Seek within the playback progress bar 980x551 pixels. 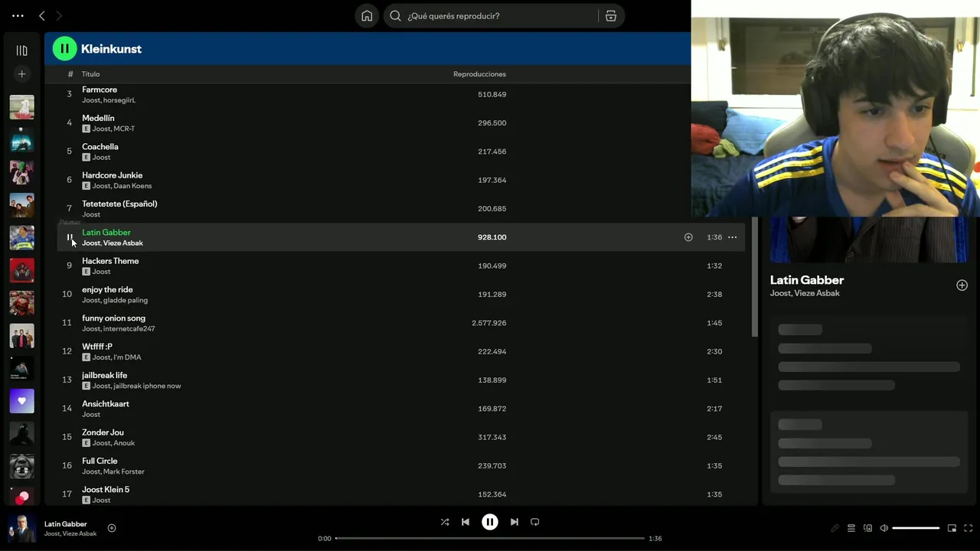490,538
